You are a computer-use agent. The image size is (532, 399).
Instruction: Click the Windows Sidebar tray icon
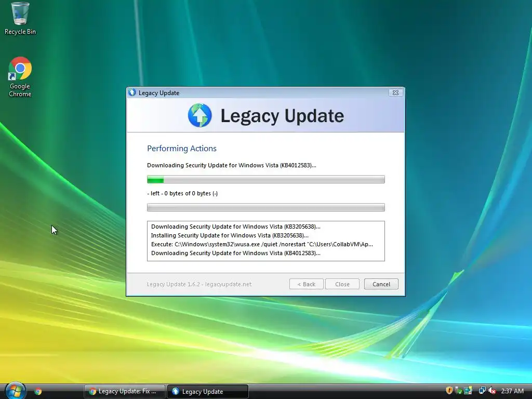pos(468,391)
